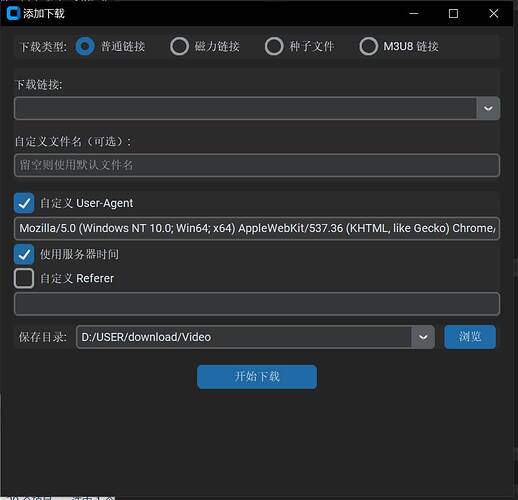518x500 pixels.
Task: Close the 添加下载 dialog
Action: [494, 13]
